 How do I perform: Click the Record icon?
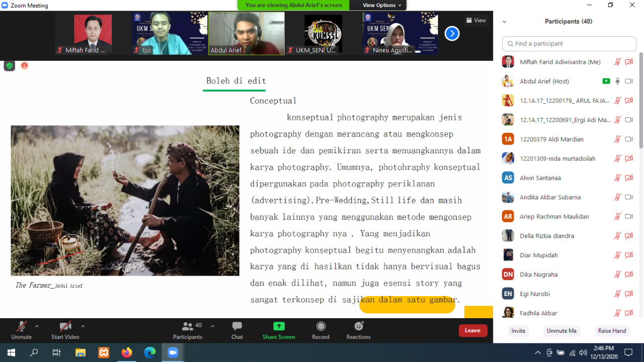pos(320,326)
